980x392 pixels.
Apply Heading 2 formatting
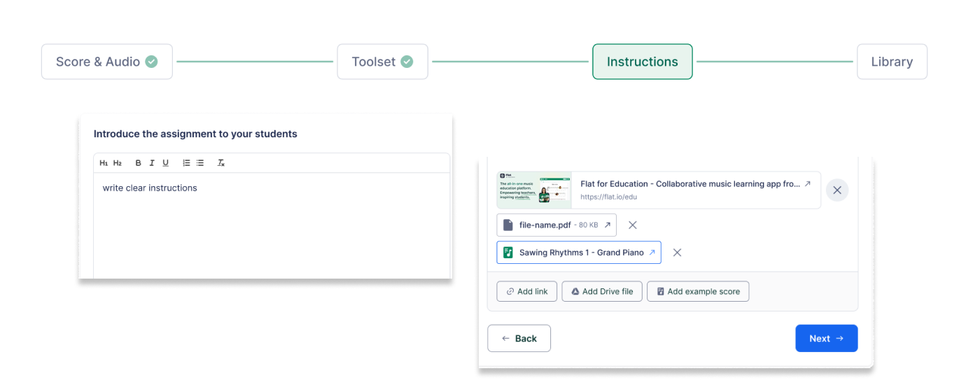coord(118,163)
